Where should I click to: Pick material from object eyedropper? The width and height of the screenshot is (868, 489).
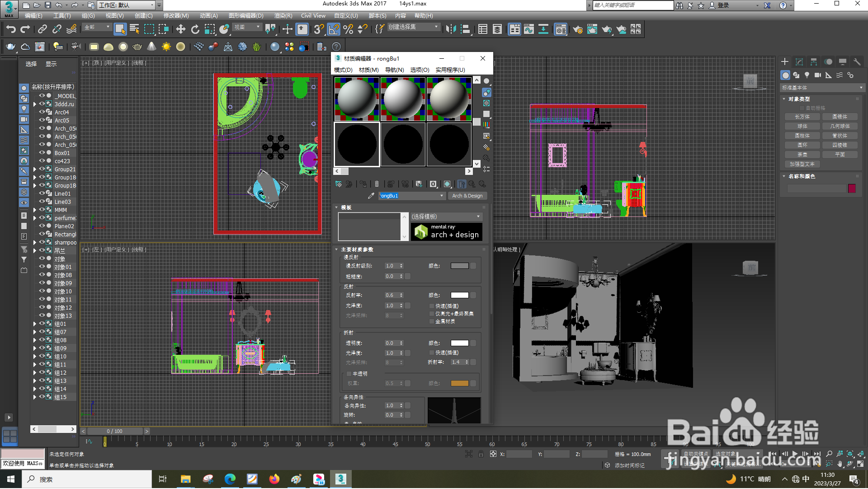(371, 196)
